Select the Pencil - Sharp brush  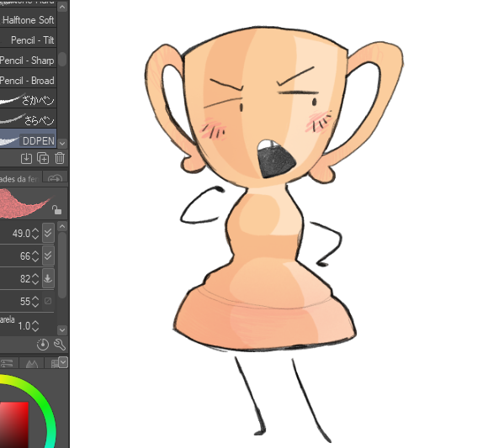(x=28, y=60)
